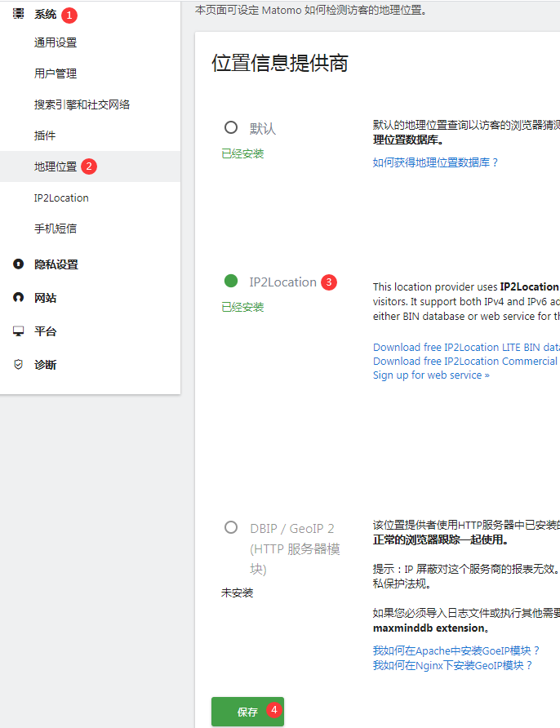Screen dimensions: 560x728
Task: Click the Diagnostics (诊断) shield icon
Action: pos(18,365)
